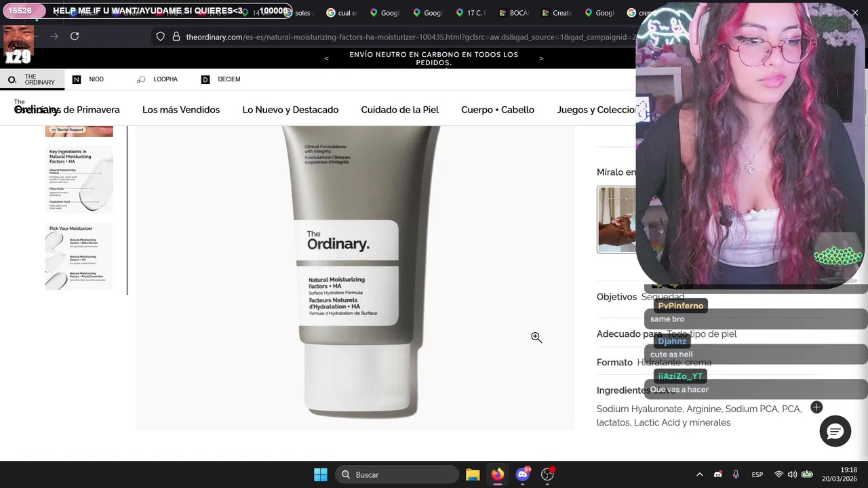
Task: Open the Windows Start menu
Action: point(321,474)
